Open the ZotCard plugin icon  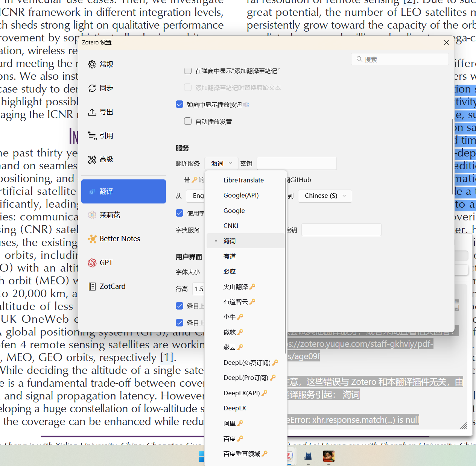click(x=92, y=287)
